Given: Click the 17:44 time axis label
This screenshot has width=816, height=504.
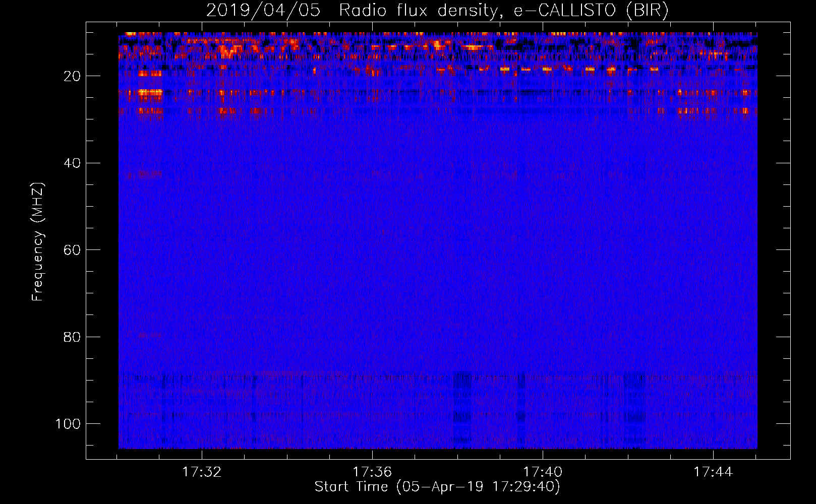Looking at the screenshot, I should pos(713,472).
